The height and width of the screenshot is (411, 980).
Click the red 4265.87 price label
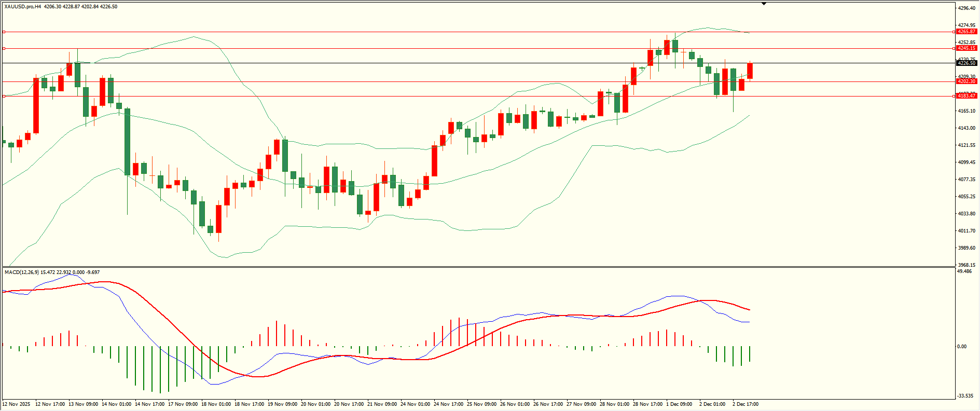pos(967,32)
